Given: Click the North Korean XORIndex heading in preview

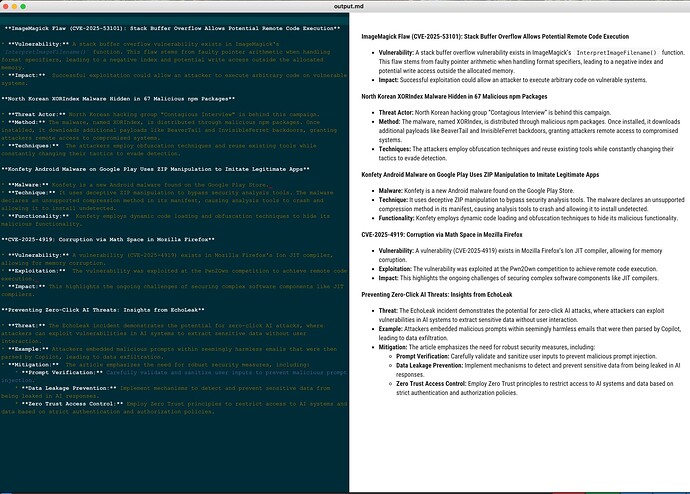Looking at the screenshot, I should [454, 96].
